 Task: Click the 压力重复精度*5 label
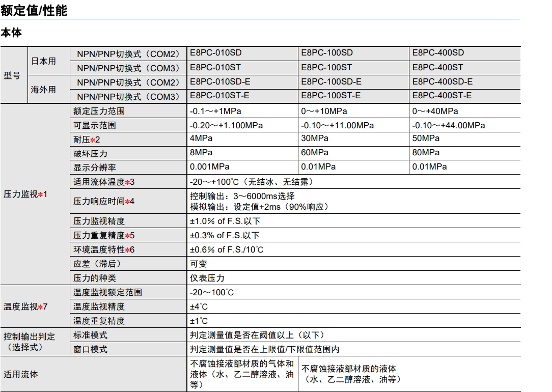coord(104,235)
